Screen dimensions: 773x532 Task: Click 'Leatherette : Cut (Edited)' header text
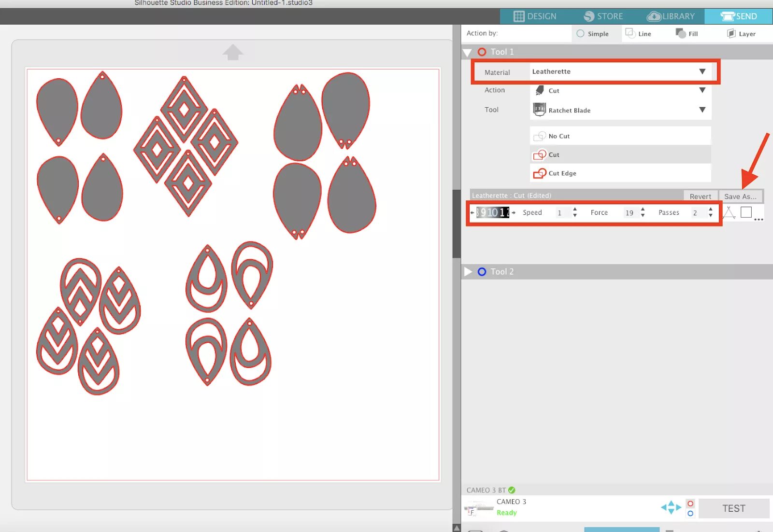pos(511,196)
